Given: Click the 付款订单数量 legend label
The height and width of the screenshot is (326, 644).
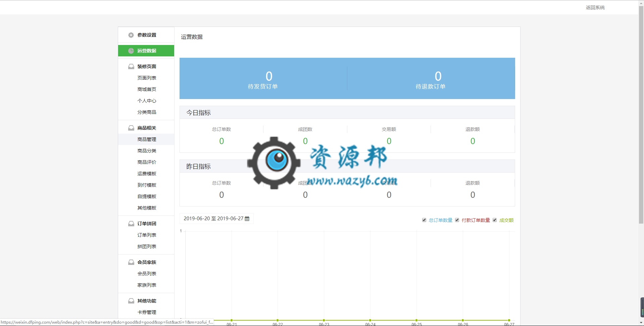Looking at the screenshot, I should pyautogui.click(x=476, y=220).
